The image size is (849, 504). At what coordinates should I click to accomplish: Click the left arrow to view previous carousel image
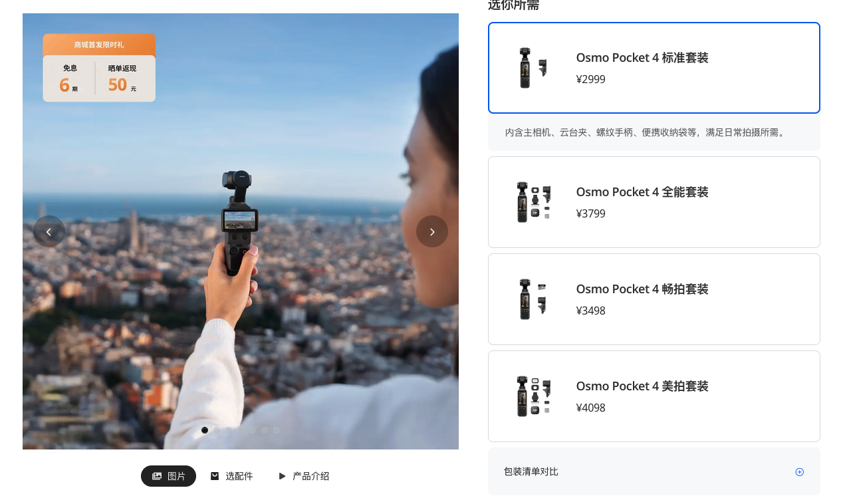pos(49,231)
